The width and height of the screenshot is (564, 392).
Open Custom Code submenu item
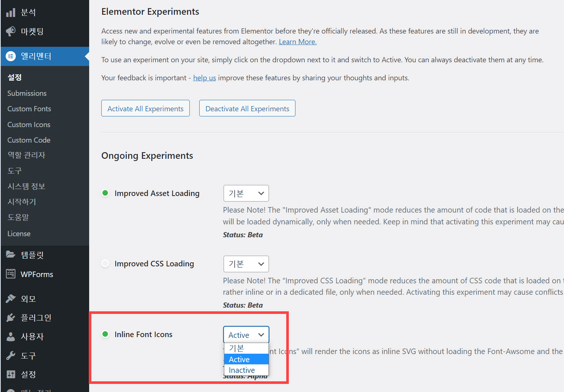pos(29,140)
